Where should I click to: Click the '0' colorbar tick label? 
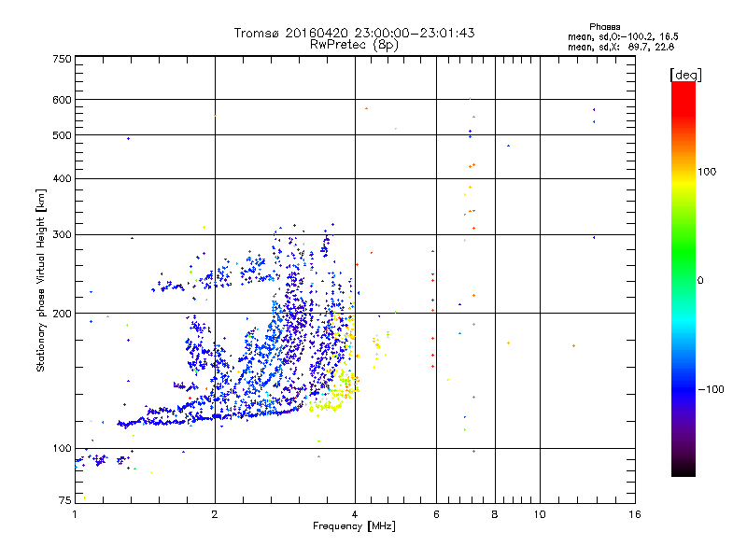tap(700, 281)
